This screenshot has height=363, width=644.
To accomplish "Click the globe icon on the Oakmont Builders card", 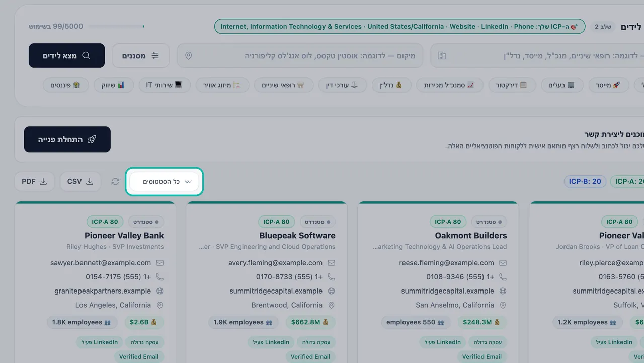I will pos(503,291).
